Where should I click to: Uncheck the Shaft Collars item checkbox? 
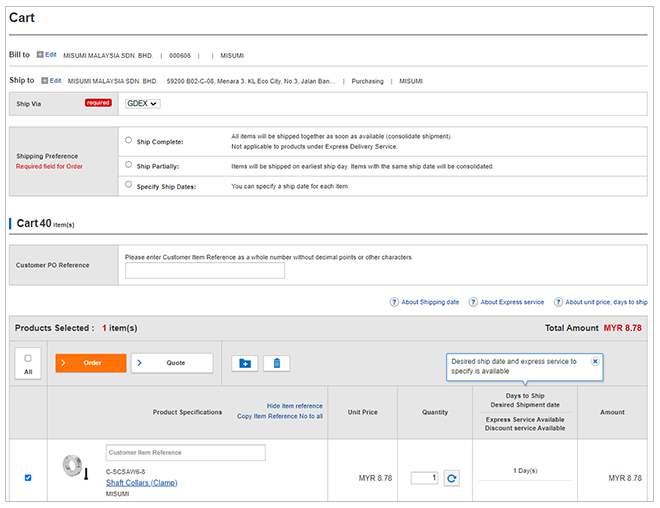pos(28,478)
